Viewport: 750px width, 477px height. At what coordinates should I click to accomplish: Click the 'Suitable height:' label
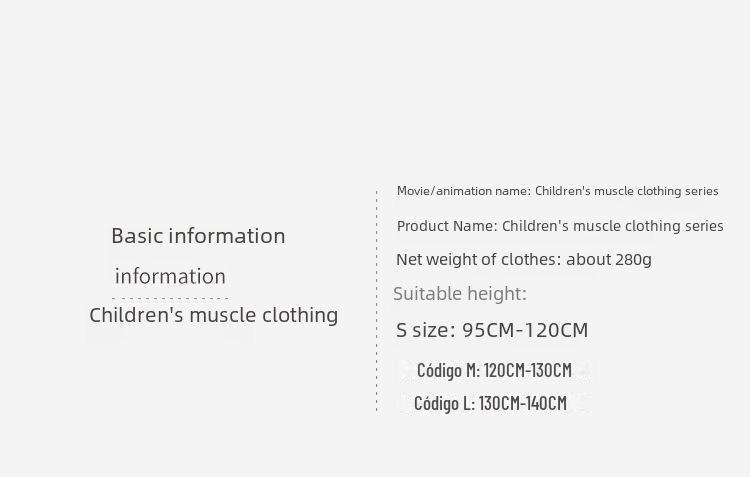[x=460, y=293]
